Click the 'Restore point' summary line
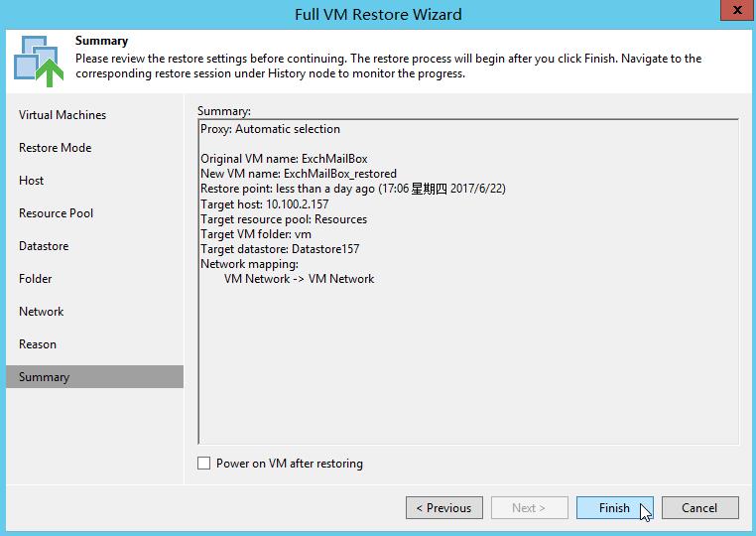Viewport: 756px width, 536px height. click(353, 189)
